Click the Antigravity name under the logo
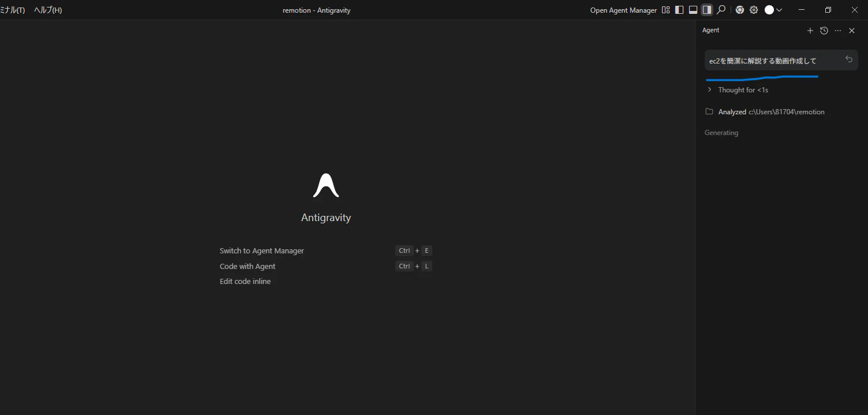This screenshot has height=415, width=868. pos(326,218)
